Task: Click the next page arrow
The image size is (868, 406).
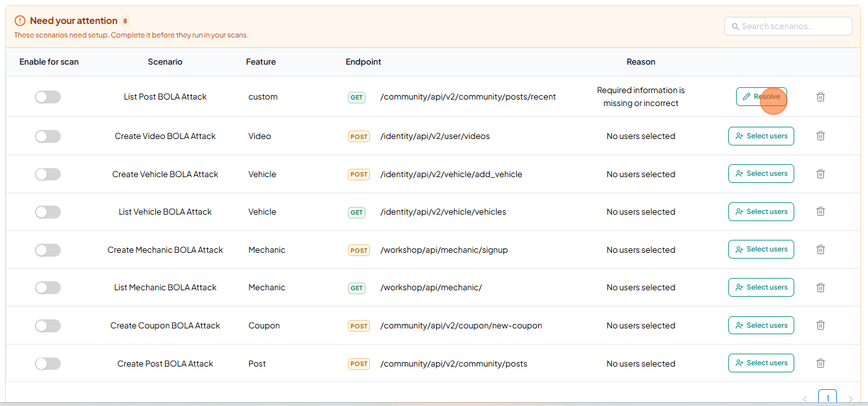Action: coord(851,399)
